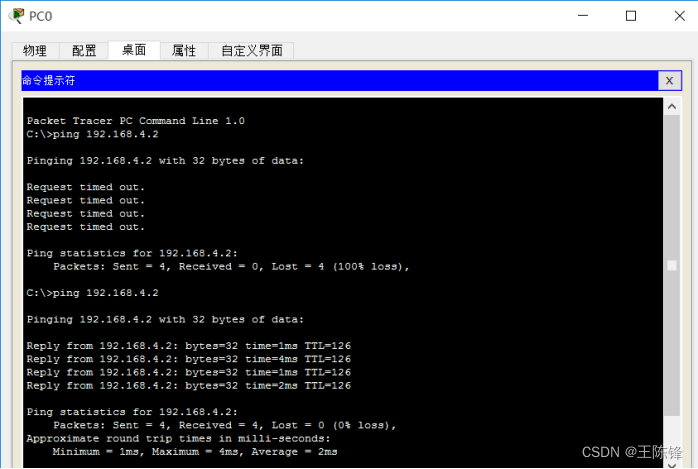This screenshot has height=469, width=698.
Task: Click the first 'C:\>ping 192.168.4.2' command line
Action: coord(92,134)
